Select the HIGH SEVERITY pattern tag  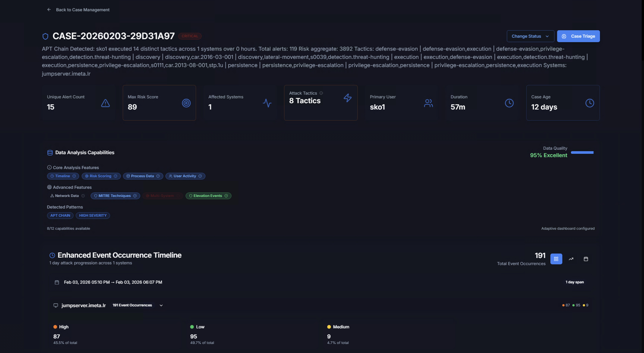(x=93, y=215)
